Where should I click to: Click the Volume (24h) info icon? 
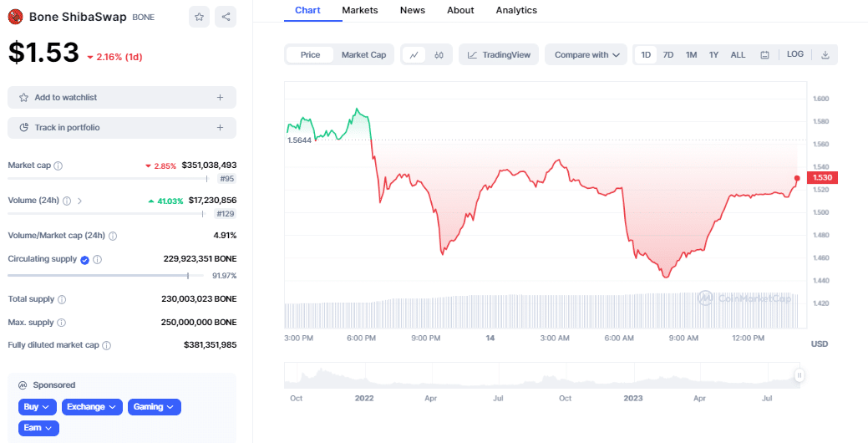coord(67,201)
